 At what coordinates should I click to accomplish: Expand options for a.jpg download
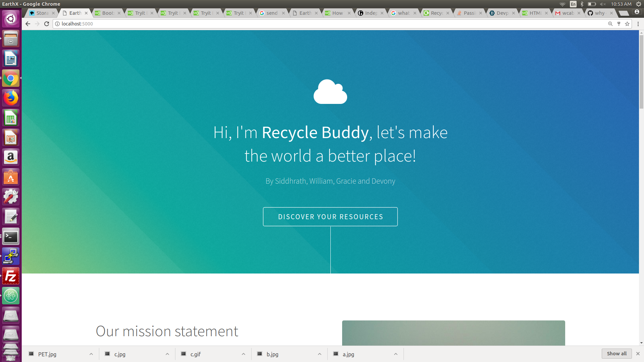pos(396,354)
